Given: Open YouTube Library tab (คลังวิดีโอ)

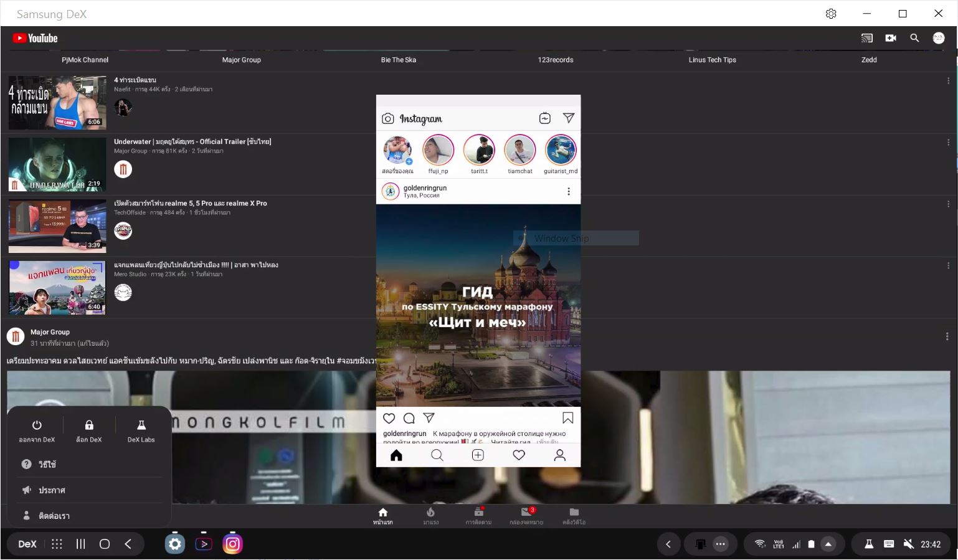Looking at the screenshot, I should [x=574, y=516].
